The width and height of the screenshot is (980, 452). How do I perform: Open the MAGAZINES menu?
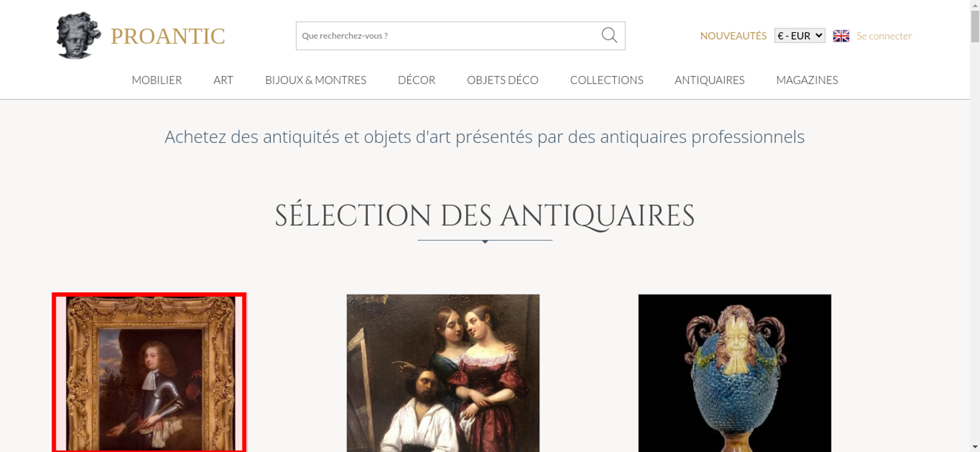807,80
